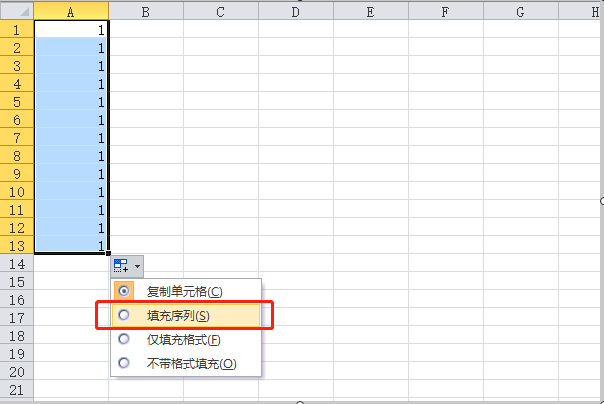The image size is (604, 404).
Task: Select row 19 header
Action: 17,354
